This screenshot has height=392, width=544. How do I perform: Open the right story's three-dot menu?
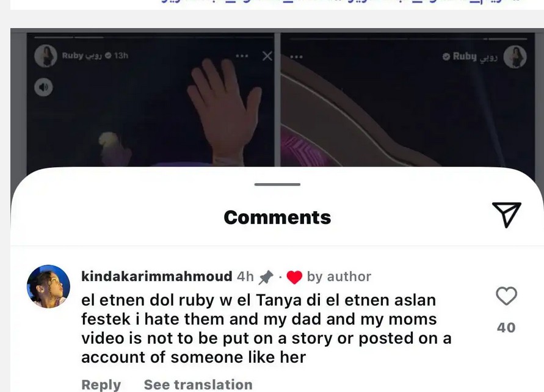(296, 57)
